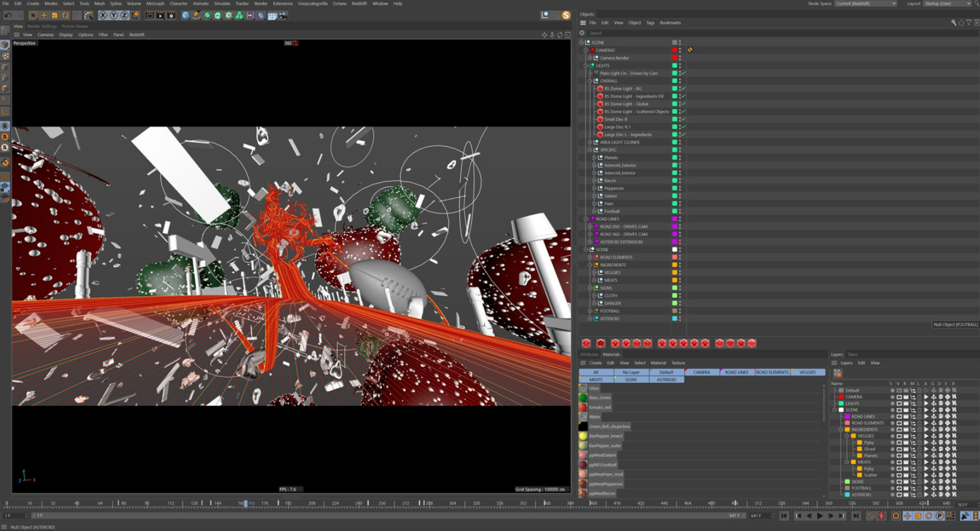Toggle the enable checkmark for Small Disc R
Viewport: 980px width, 531px height.
[x=684, y=119]
